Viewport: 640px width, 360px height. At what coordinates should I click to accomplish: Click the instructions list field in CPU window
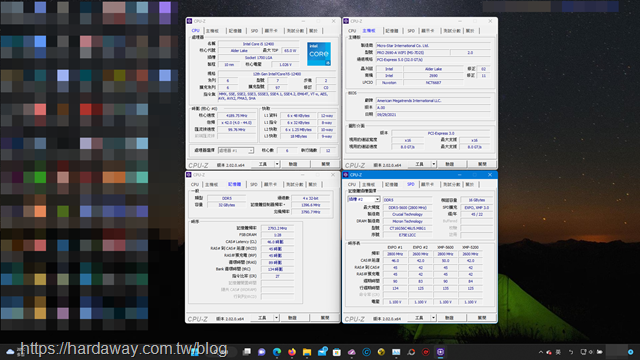click(x=278, y=96)
